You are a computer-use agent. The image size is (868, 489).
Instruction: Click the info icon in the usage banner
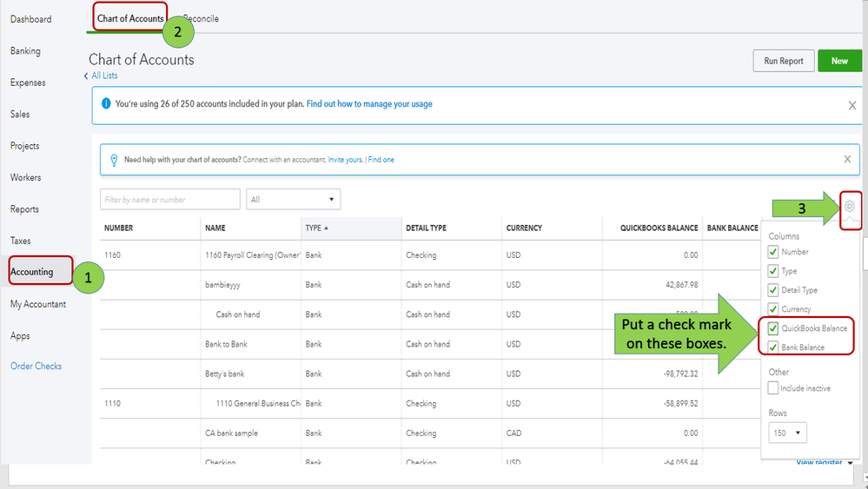coord(106,103)
